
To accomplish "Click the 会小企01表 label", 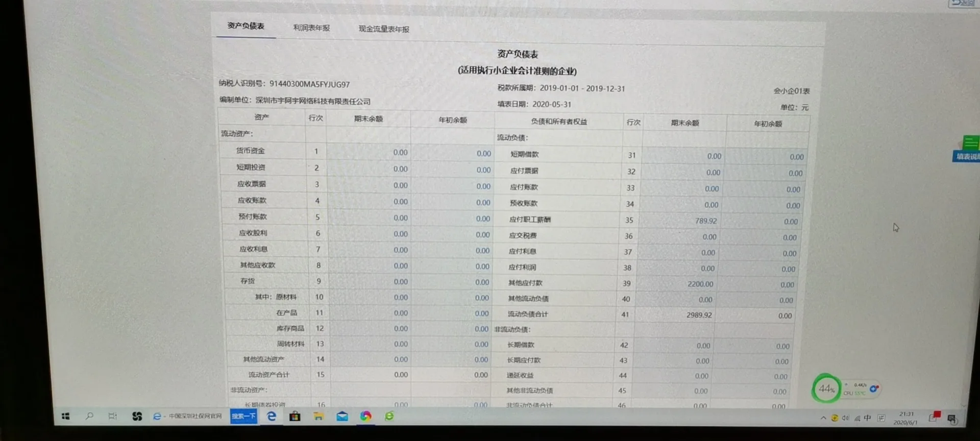I will [x=792, y=91].
